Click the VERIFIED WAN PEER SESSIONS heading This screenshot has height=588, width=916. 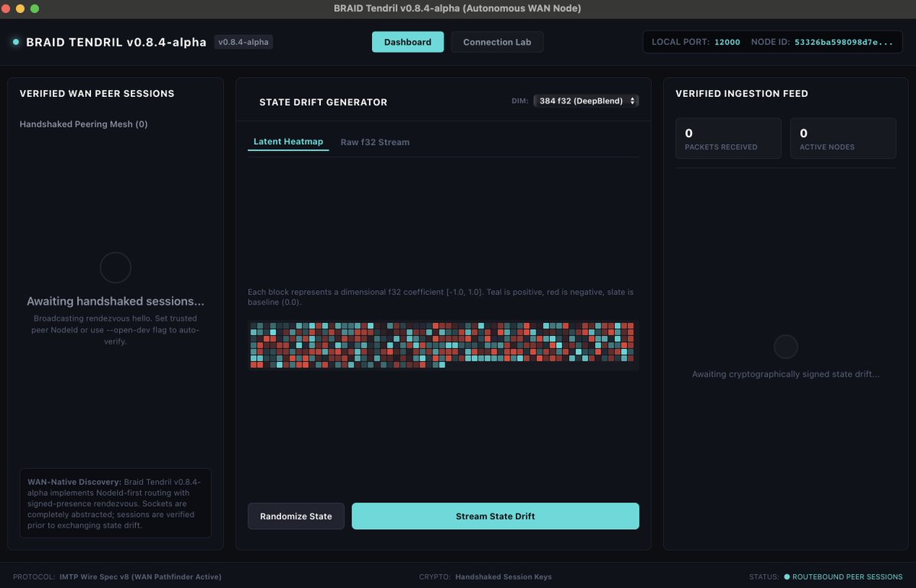click(97, 93)
